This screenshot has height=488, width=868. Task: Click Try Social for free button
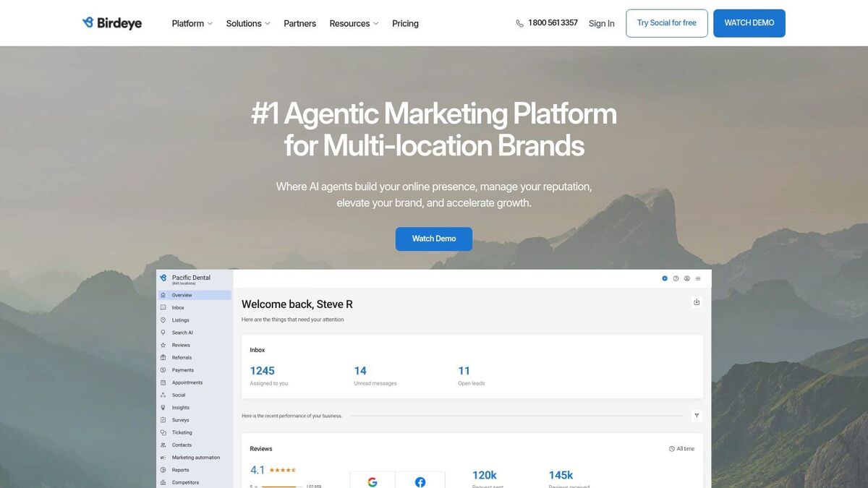[667, 23]
